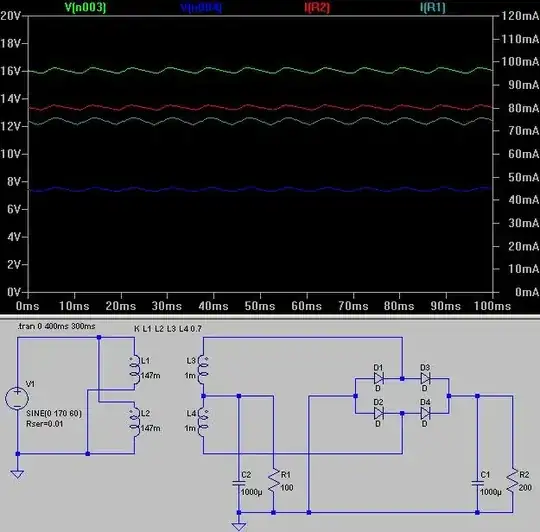Click the V1 voltage source symbol
Viewport: 540px width, 532px height.
[17, 398]
